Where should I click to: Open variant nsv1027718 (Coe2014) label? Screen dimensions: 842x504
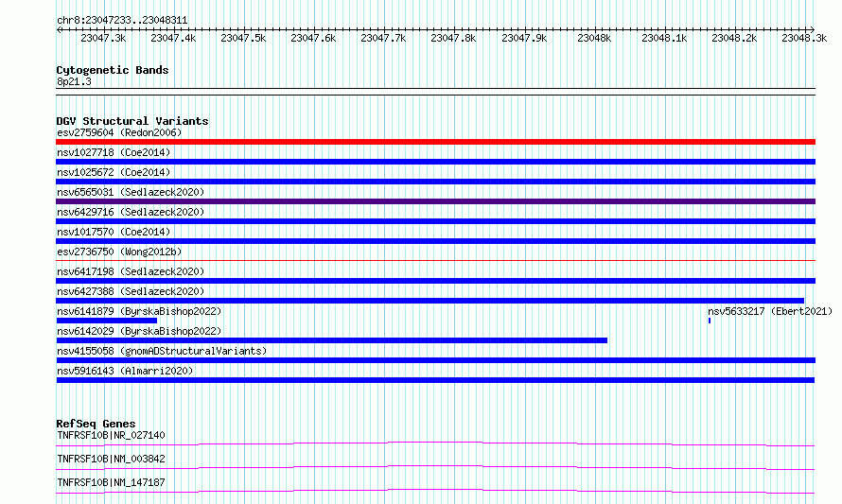click(114, 152)
